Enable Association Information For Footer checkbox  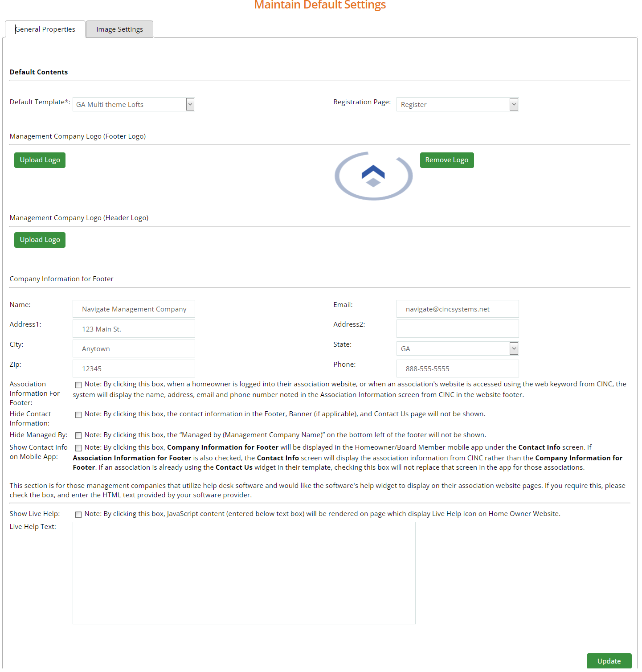[x=78, y=385]
